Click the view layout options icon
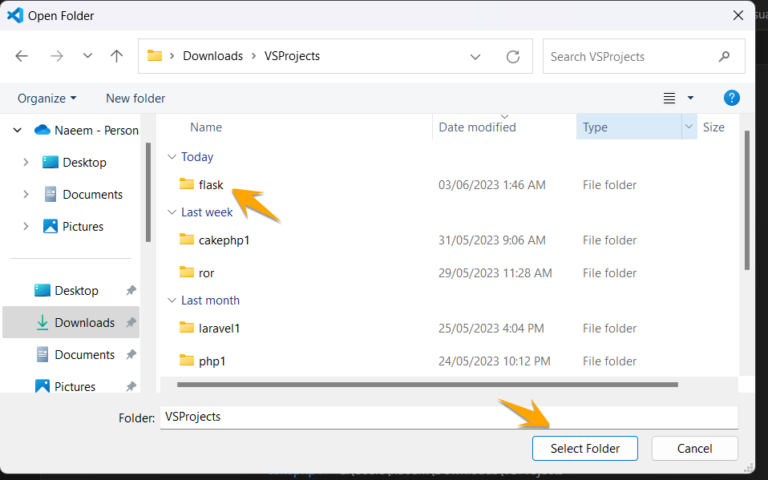 (x=670, y=98)
